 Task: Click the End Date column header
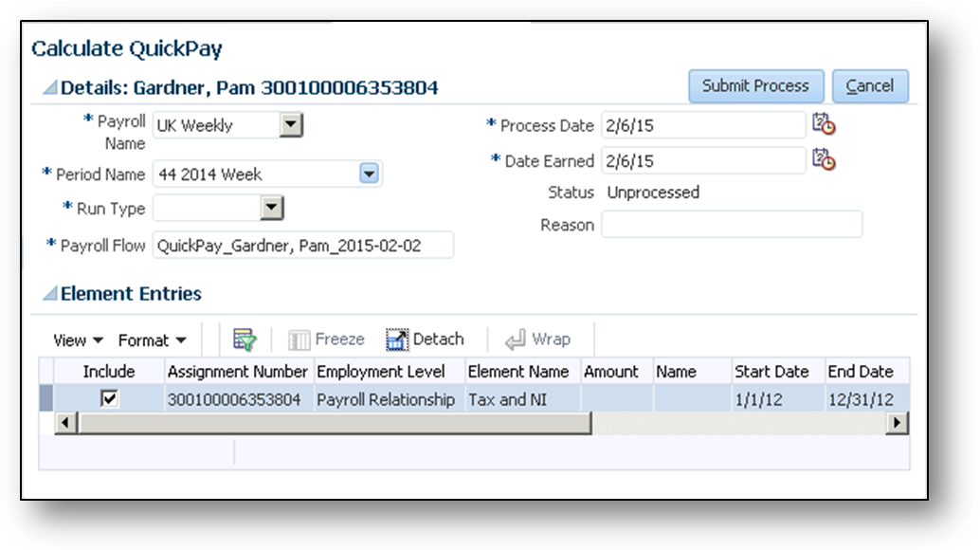(867, 372)
